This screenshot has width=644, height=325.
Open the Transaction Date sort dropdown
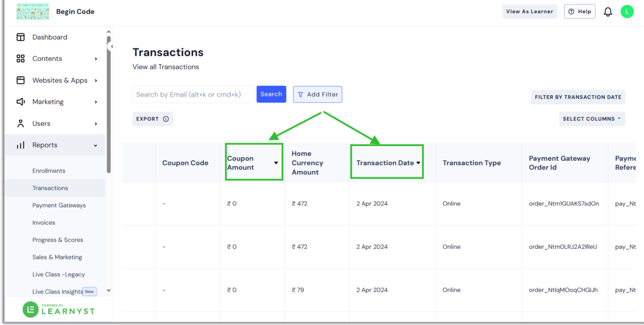pyautogui.click(x=418, y=163)
